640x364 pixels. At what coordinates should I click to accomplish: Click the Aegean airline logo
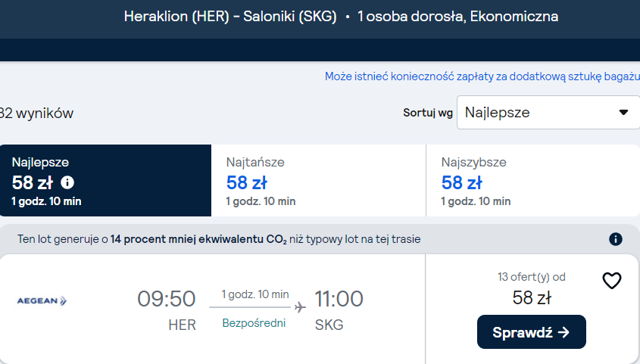pyautogui.click(x=42, y=301)
